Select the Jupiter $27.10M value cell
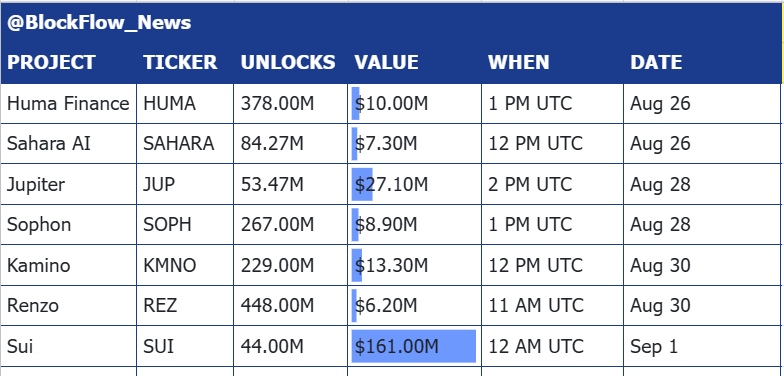Image resolution: width=784 pixels, height=376 pixels. [x=414, y=184]
